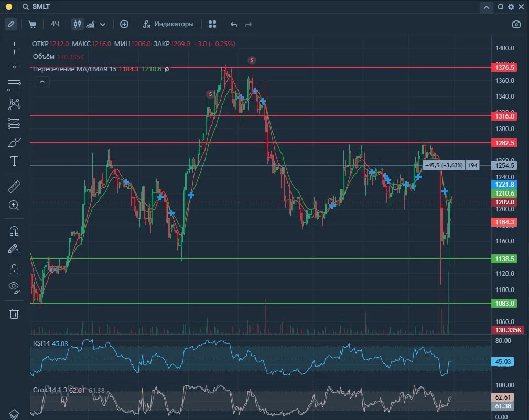Redo the chart action
The image size is (529, 420).
tap(249, 24)
